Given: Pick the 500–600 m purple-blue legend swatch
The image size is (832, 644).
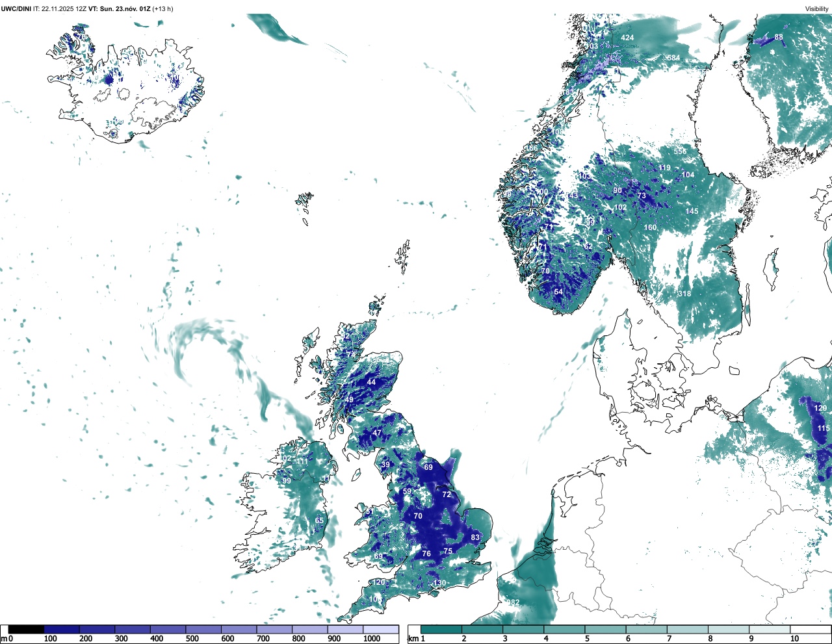Looking at the screenshot, I should pos(203,629).
